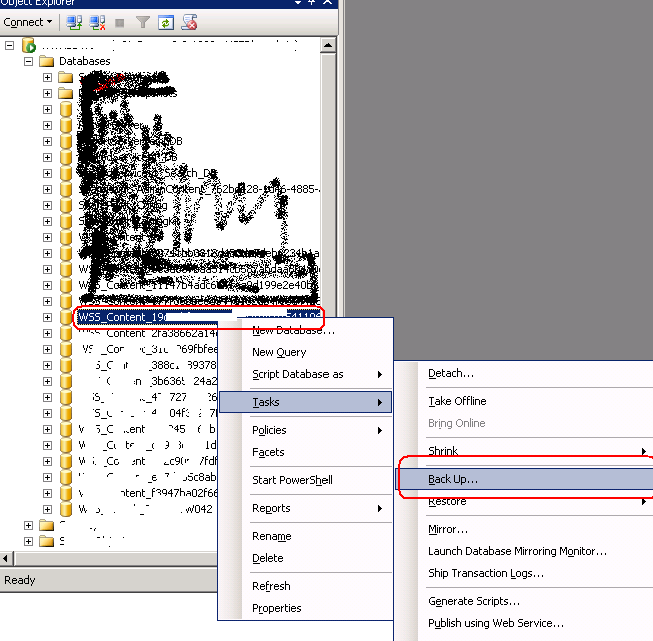
Task: Click Script Database as submenu arrow
Action: tap(380, 374)
